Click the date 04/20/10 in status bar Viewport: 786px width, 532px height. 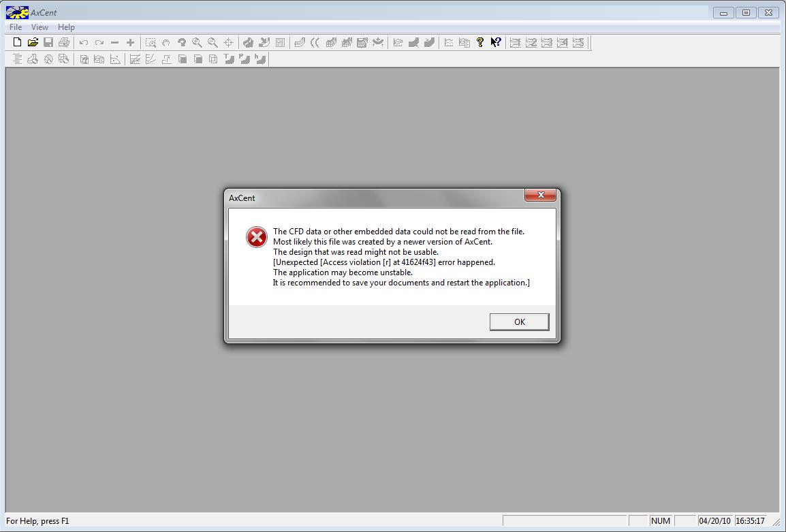[x=714, y=521]
